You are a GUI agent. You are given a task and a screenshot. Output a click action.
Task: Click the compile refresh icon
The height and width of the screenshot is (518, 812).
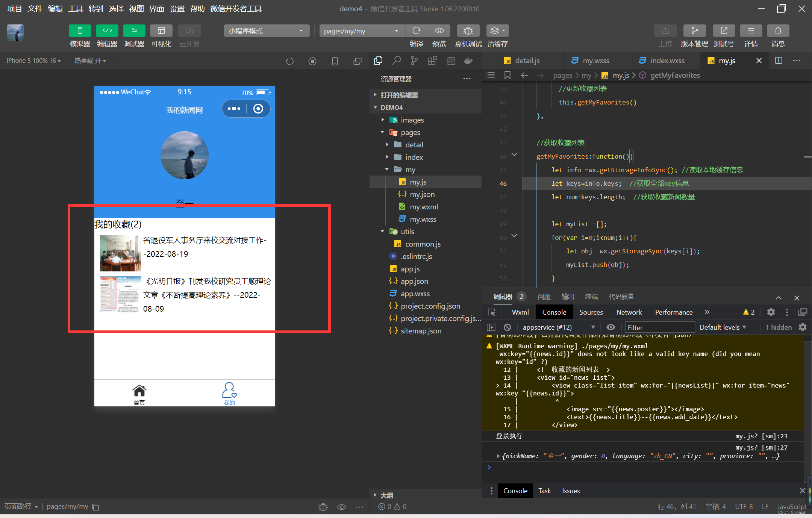[416, 31]
